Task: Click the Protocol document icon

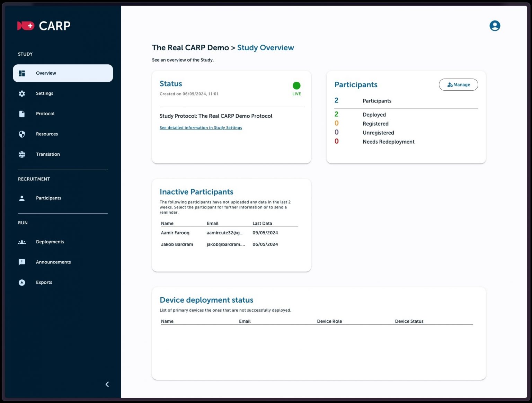Action: coord(22,114)
